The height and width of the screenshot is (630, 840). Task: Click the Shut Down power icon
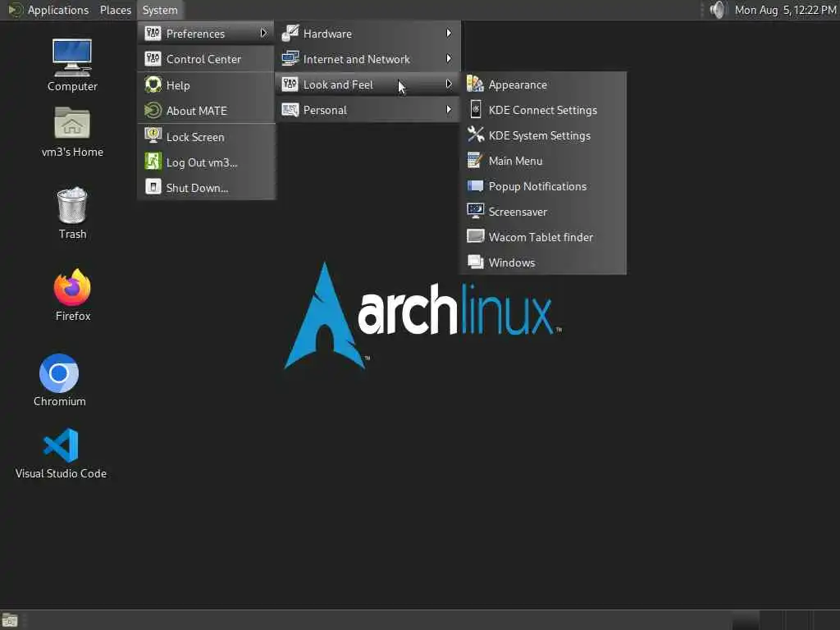point(153,187)
